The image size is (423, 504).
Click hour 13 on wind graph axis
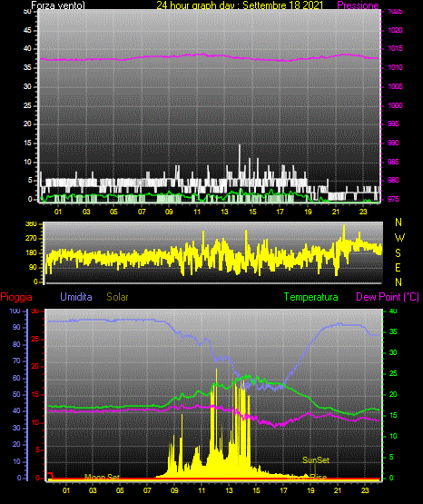coord(224,212)
